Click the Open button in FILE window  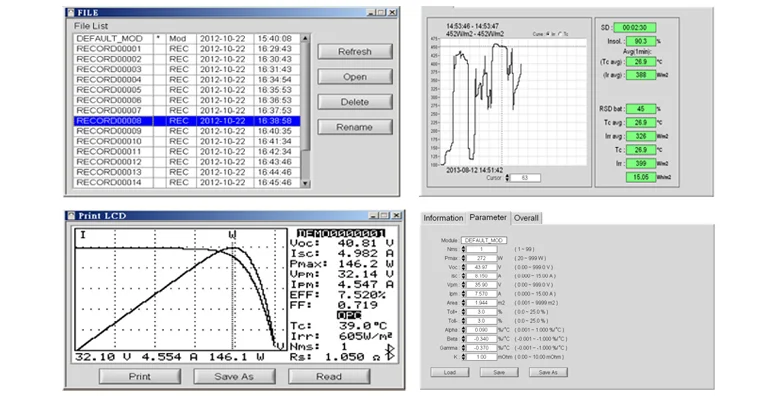(x=355, y=77)
